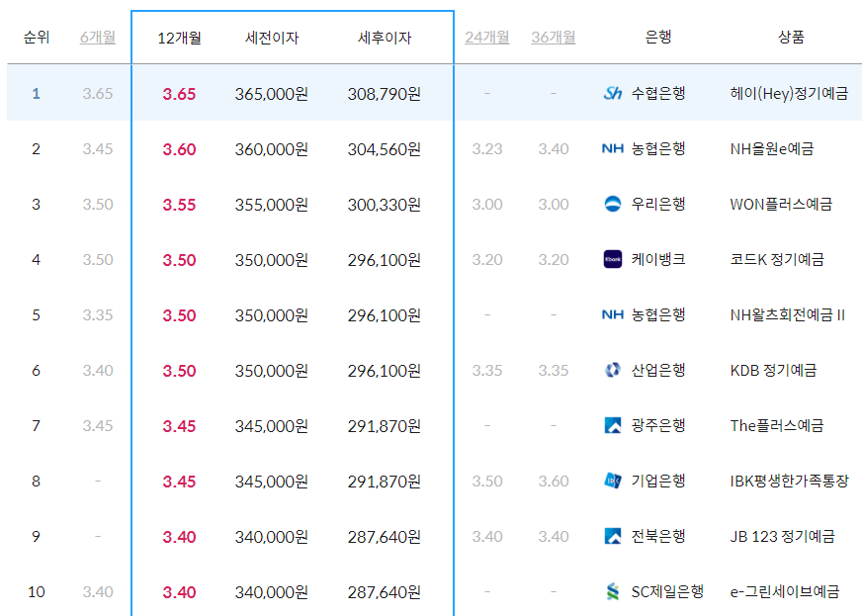Sort by the 24개월 column header
862x616 pixels.
click(487, 38)
